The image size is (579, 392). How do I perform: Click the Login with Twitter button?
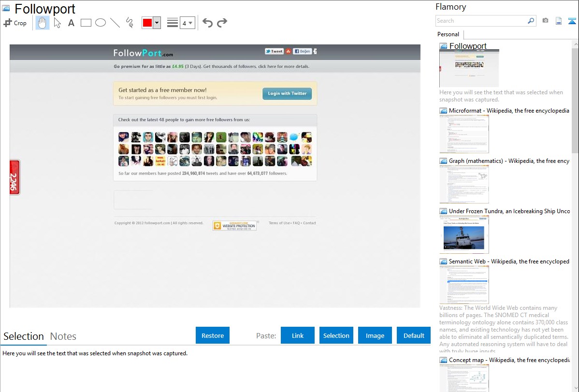point(287,93)
